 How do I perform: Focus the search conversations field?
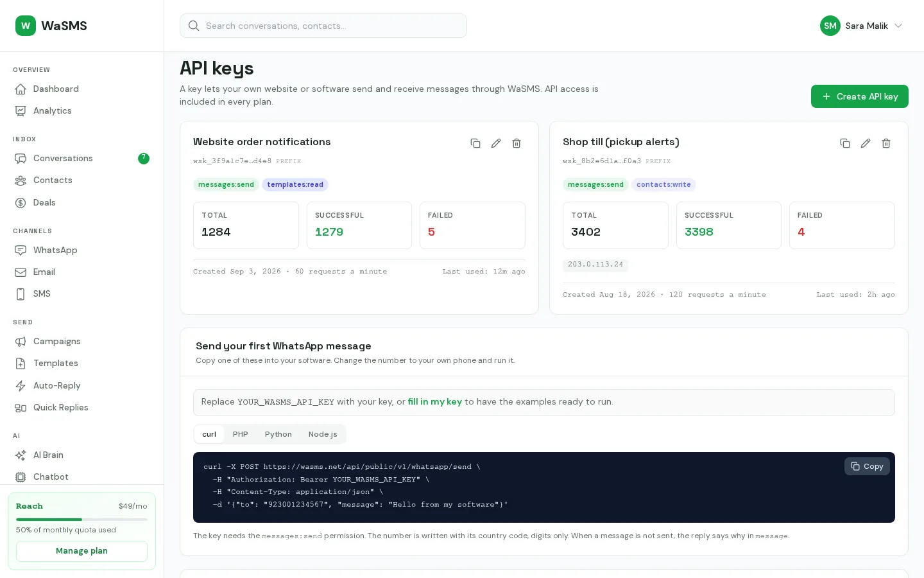(323, 26)
